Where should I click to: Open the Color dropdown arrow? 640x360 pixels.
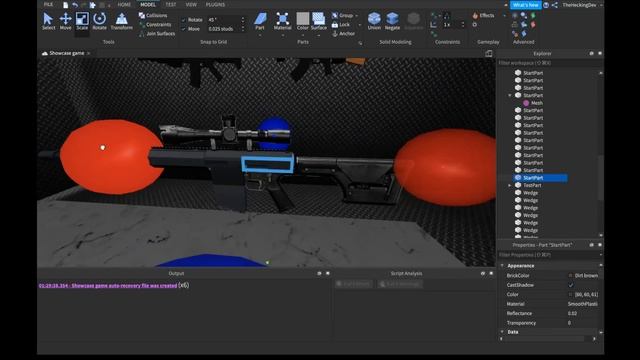pos(302,35)
